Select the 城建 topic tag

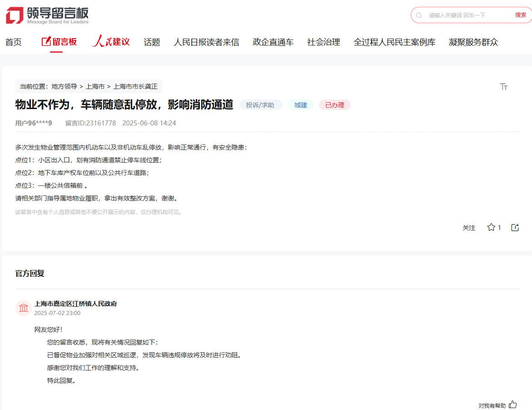point(300,105)
